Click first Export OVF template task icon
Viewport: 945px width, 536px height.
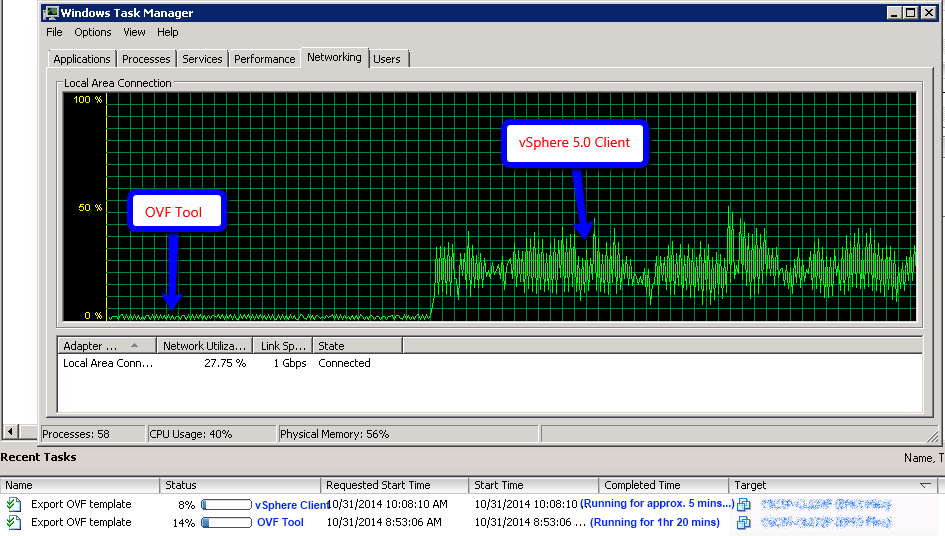tap(13, 504)
